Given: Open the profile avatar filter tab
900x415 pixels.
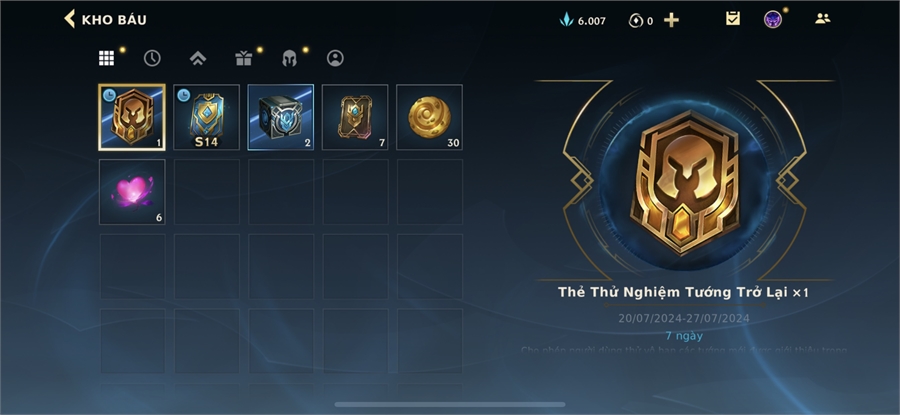Looking at the screenshot, I should pos(335,58).
